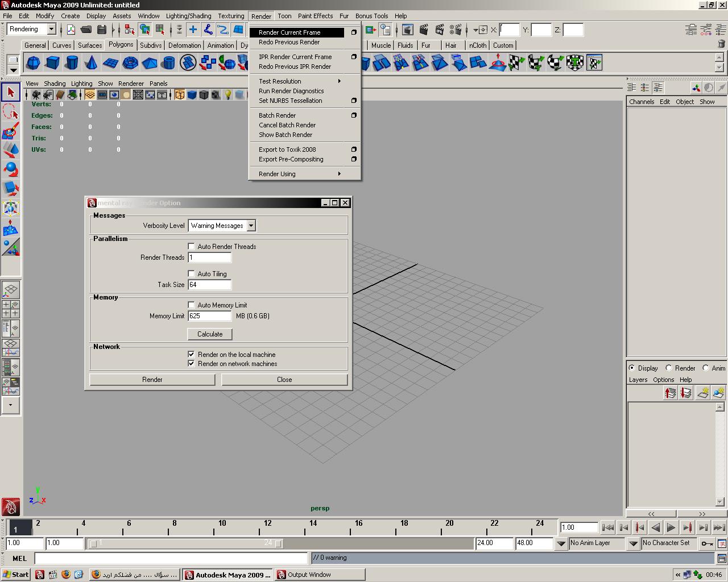Click the Windows Start button
Screen dimensions: 728x582
[x=15, y=575]
